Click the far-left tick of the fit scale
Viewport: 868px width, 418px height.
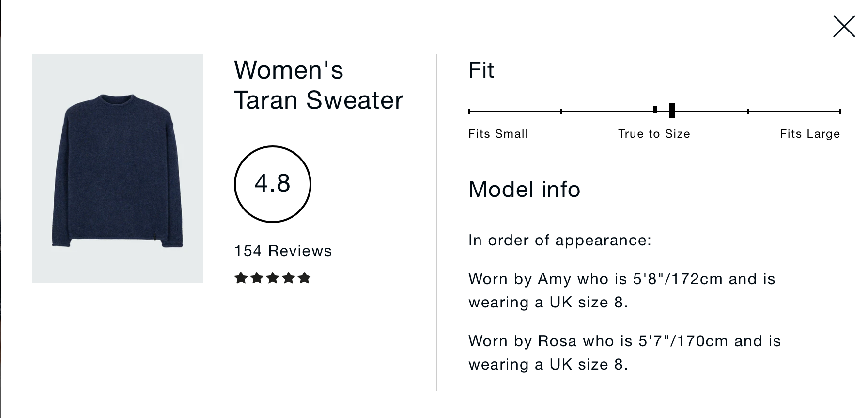pyautogui.click(x=469, y=112)
